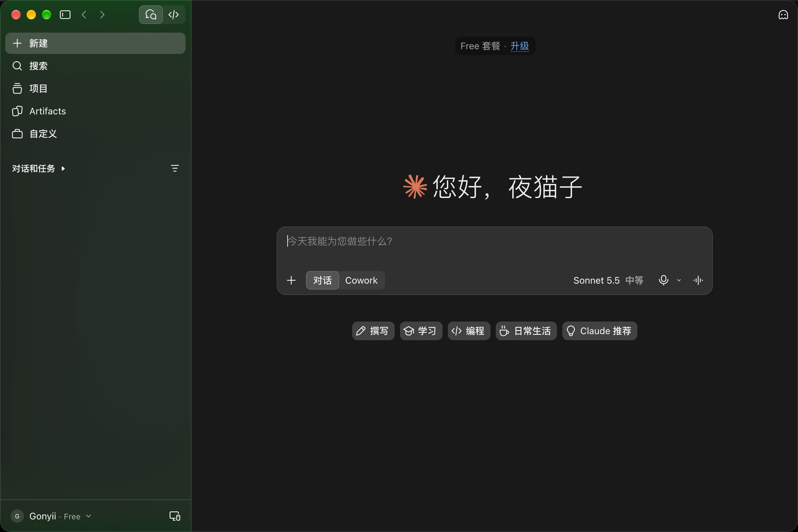This screenshot has height=532, width=798.
Task: Click the devices icon at sidebar bottom
Action: (175, 516)
